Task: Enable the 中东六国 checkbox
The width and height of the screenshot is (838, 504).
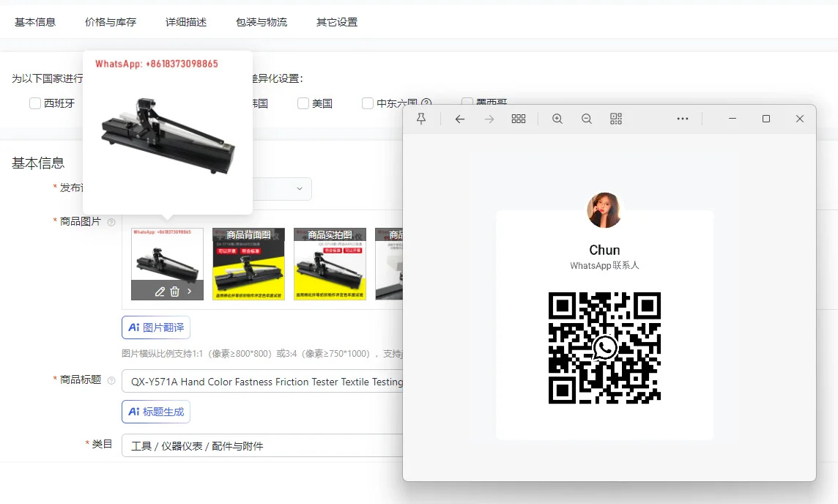Action: click(368, 103)
